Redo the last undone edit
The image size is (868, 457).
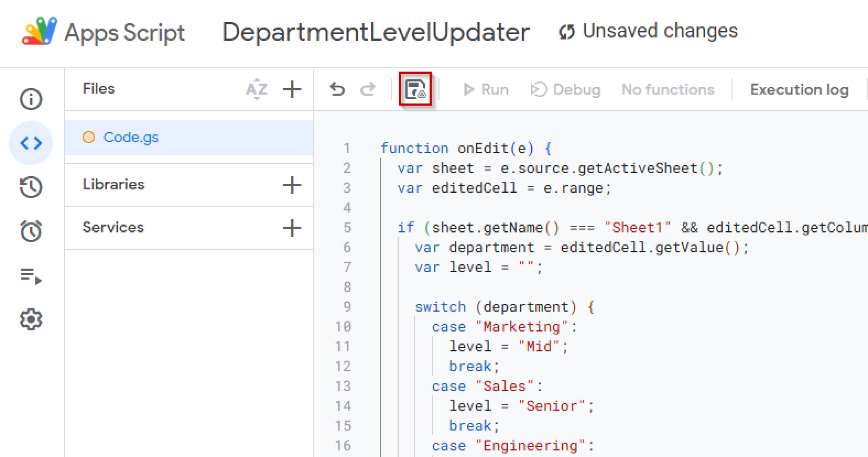click(x=368, y=89)
